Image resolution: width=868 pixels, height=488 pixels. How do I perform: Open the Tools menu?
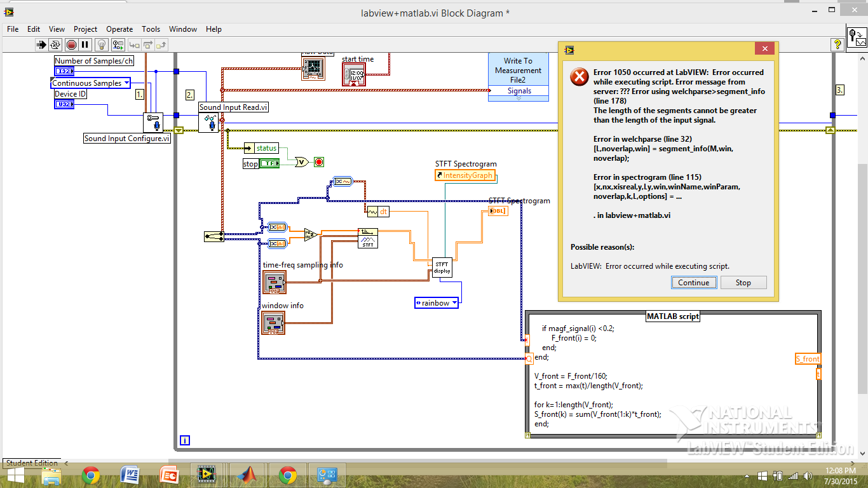click(x=151, y=29)
